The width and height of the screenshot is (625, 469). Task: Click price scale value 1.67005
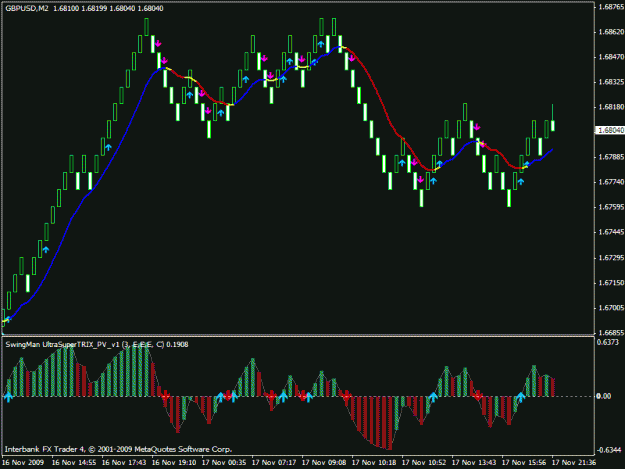611,308
